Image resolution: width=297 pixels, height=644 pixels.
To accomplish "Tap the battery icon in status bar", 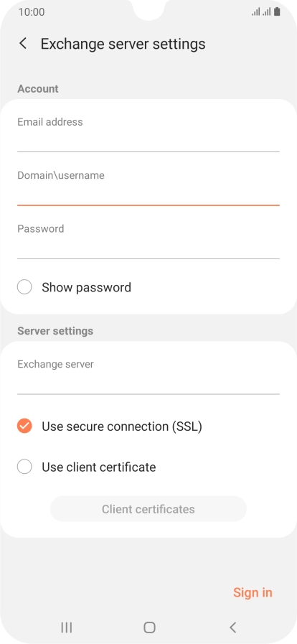I will [278, 12].
